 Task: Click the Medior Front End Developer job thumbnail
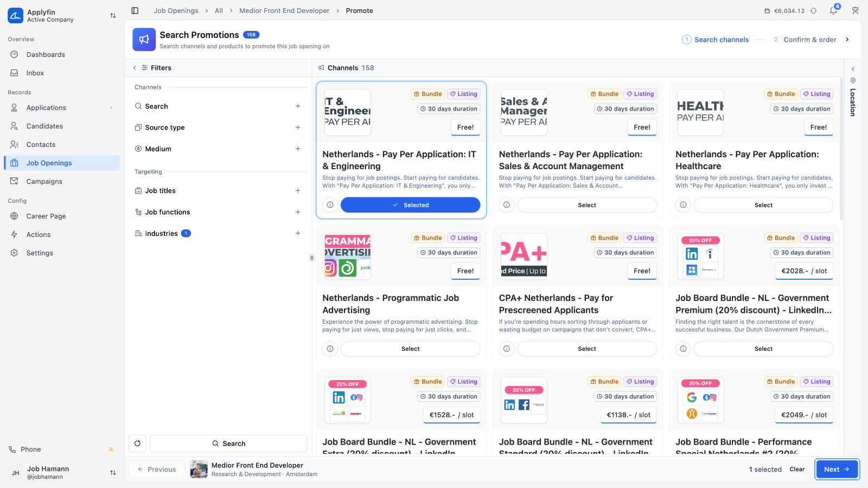tap(199, 470)
